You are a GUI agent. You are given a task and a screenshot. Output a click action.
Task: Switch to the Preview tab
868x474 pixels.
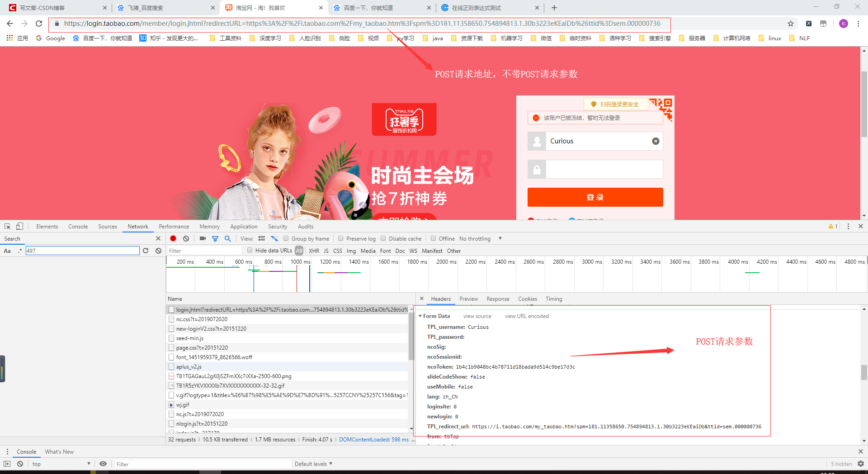(x=468, y=299)
